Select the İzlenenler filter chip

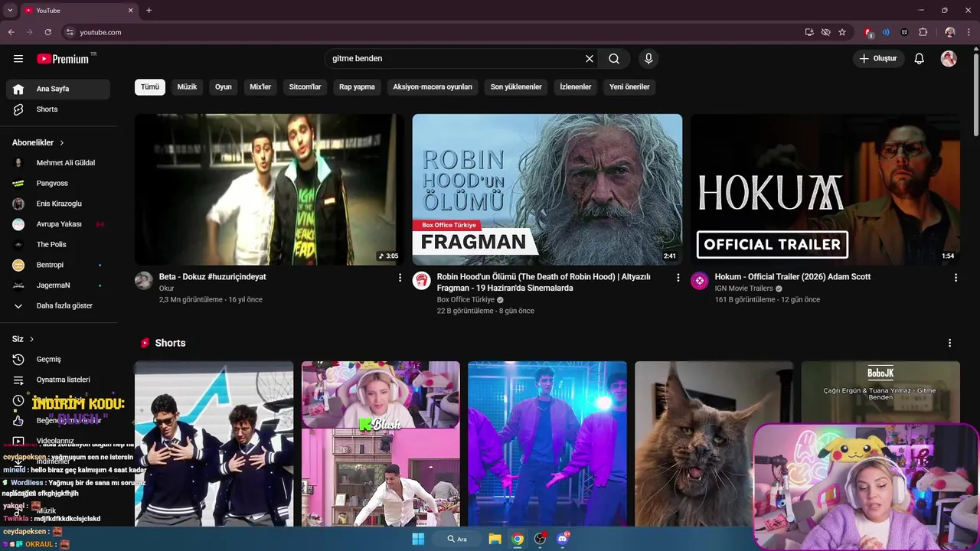pos(576,86)
